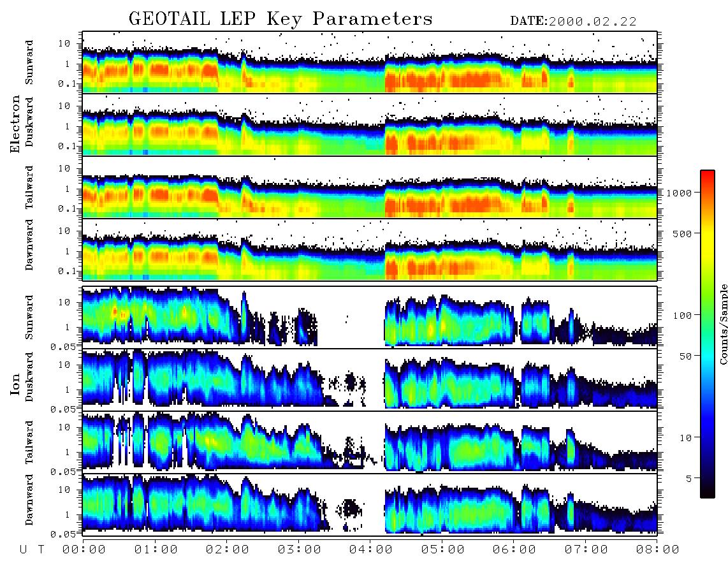Click the Electron Dawnward spectrogram panel
The height and width of the screenshot is (561, 728).
[370, 249]
